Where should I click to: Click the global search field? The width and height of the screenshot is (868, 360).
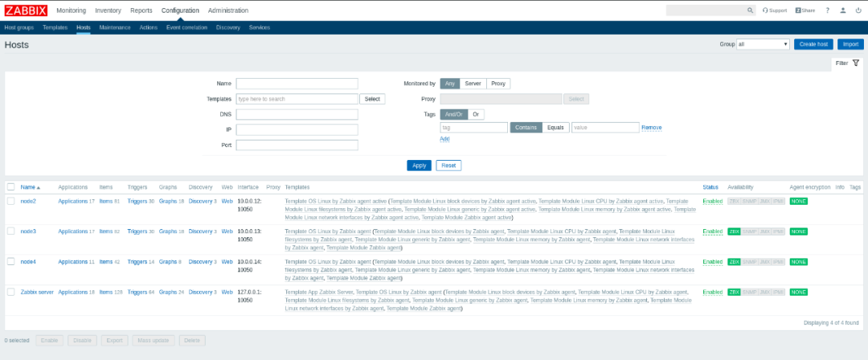[x=706, y=10]
